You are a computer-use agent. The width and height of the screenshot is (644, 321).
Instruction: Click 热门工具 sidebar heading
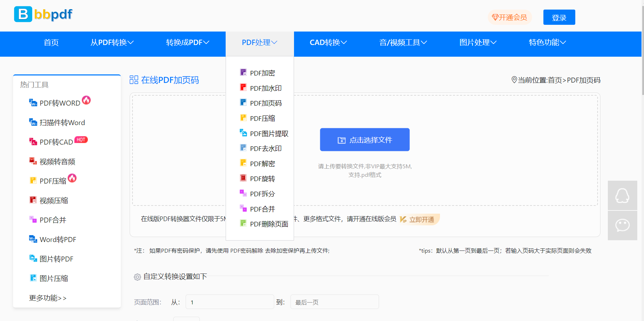pyautogui.click(x=34, y=85)
